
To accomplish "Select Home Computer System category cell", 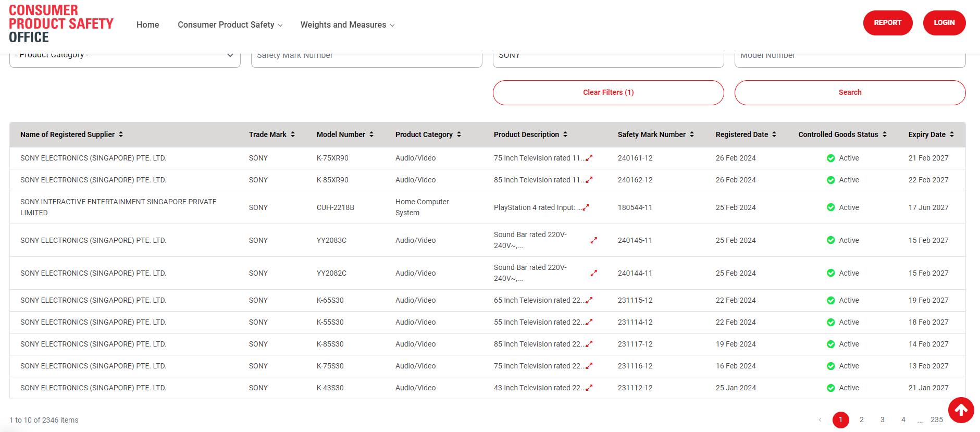I will [x=422, y=207].
